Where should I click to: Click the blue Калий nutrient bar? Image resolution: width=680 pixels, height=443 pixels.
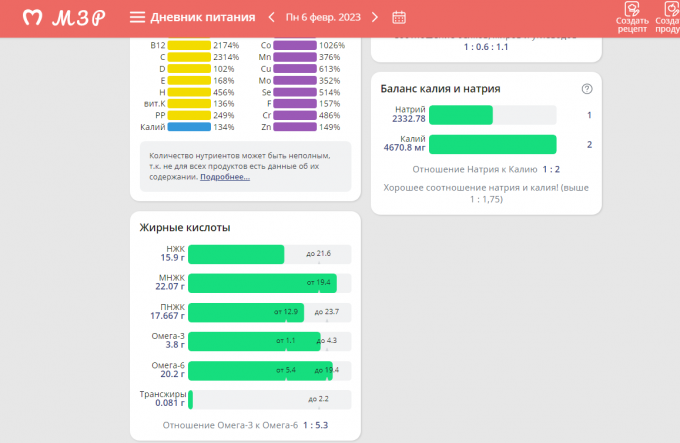(x=189, y=127)
